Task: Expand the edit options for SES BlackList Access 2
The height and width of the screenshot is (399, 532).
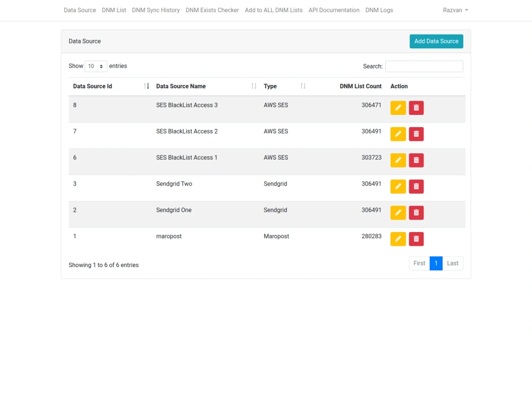Action: [x=398, y=134]
